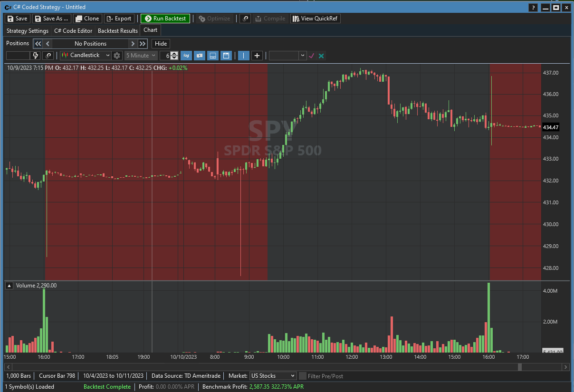Click the Cursor Bar 798 status text

click(57, 376)
